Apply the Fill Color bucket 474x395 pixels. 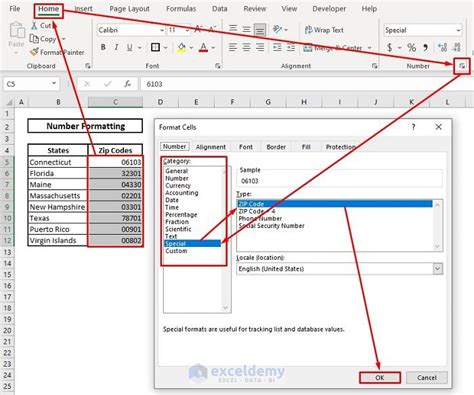(182, 47)
